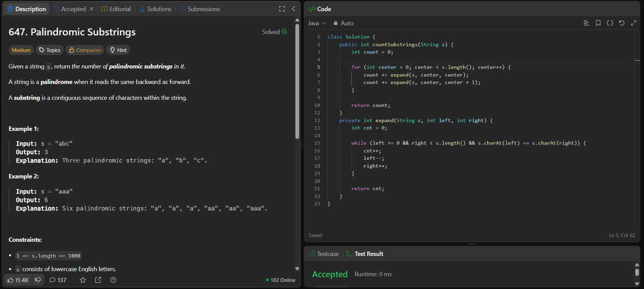
Task: Click the while loop on line 15
Action: tap(470, 143)
